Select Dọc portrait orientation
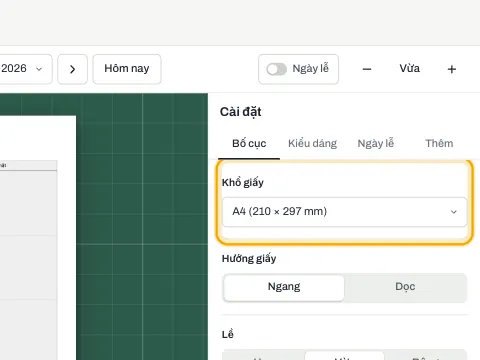 coord(405,287)
